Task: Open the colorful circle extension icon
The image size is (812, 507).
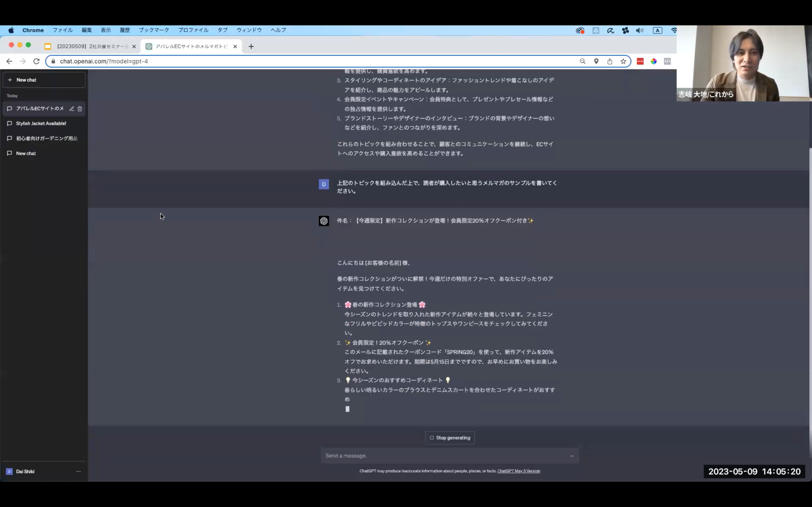Action: [x=654, y=61]
